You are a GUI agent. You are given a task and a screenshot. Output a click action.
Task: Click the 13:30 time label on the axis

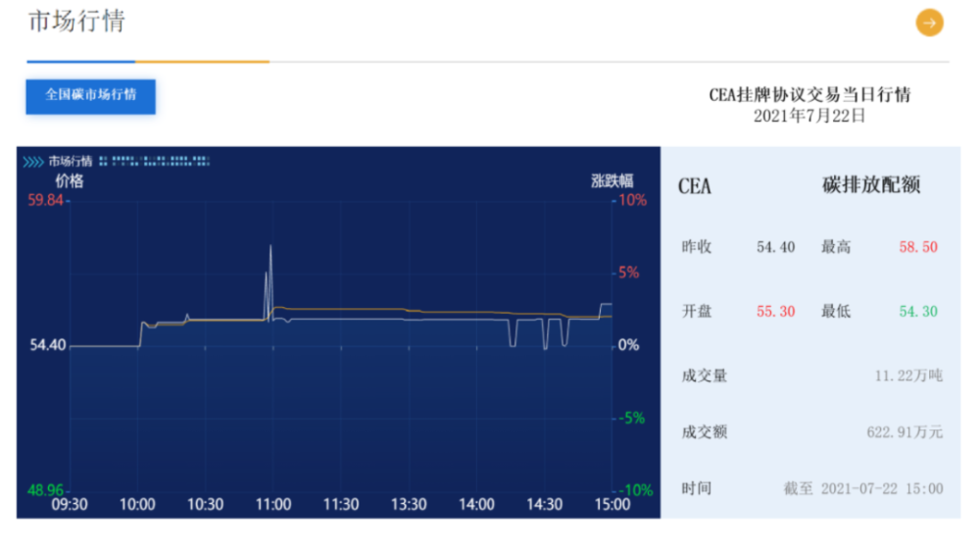[x=409, y=505]
